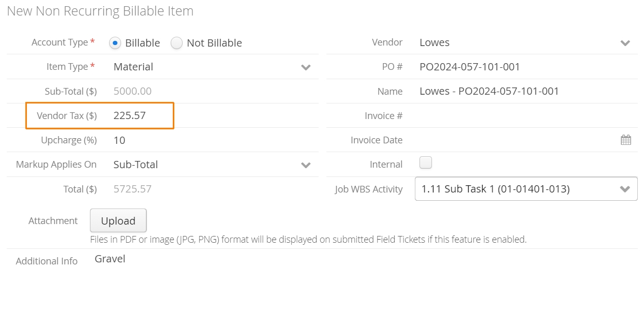
Task: Open the Vendor dropdown chevron
Action: [x=625, y=43]
